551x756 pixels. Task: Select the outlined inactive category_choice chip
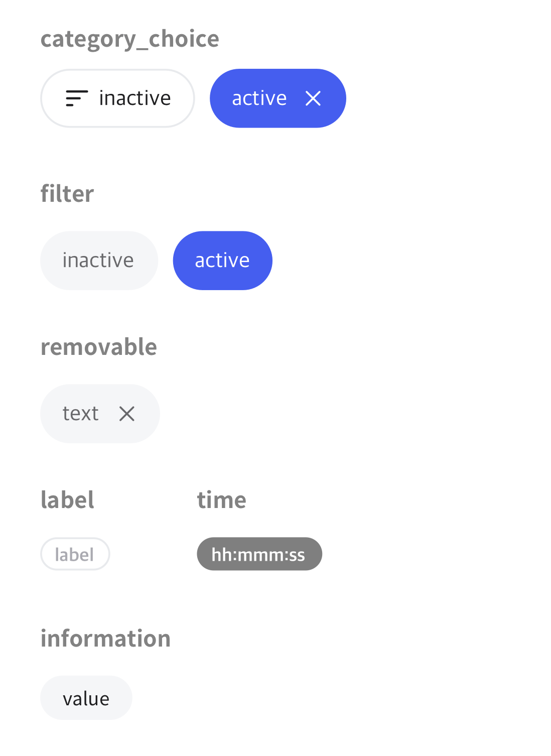pos(117,98)
